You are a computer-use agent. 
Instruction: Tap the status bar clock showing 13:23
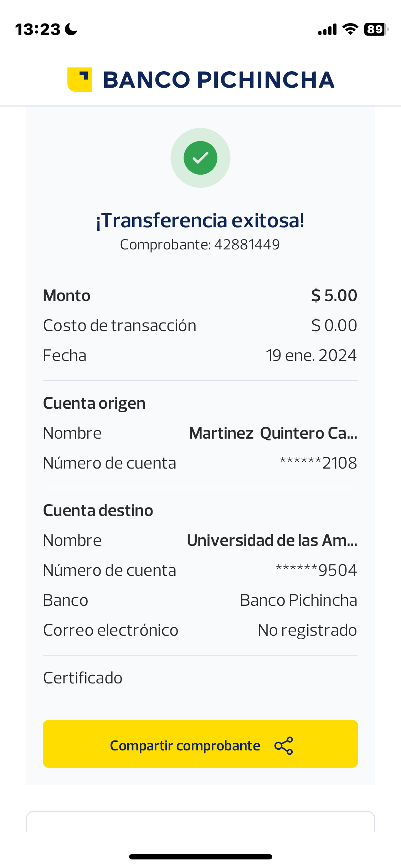pyautogui.click(x=37, y=29)
